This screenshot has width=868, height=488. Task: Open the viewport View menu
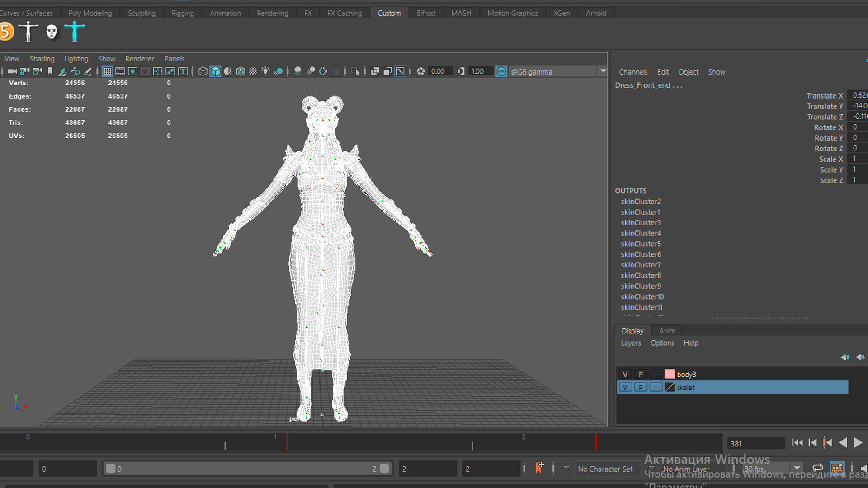coord(12,59)
